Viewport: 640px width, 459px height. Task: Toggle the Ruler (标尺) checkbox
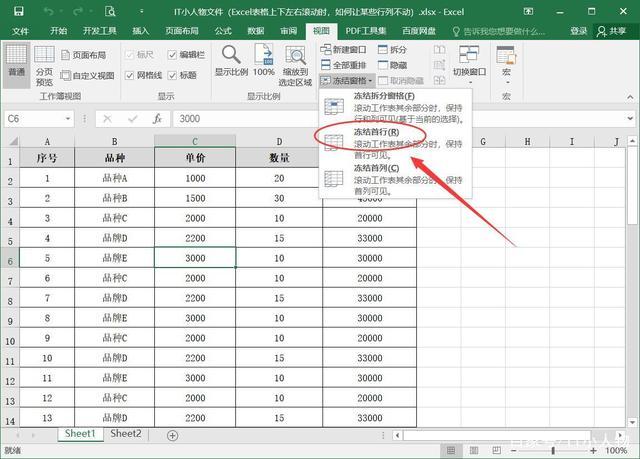[129, 55]
